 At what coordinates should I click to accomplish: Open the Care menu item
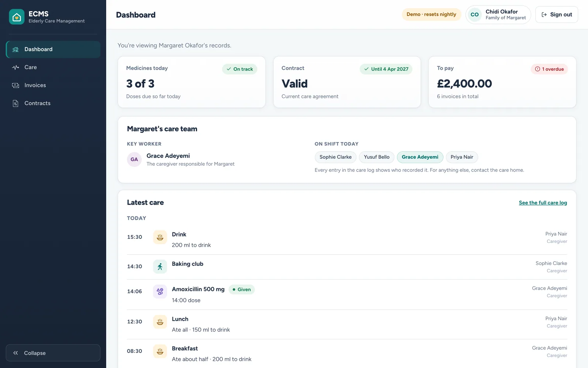53,67
